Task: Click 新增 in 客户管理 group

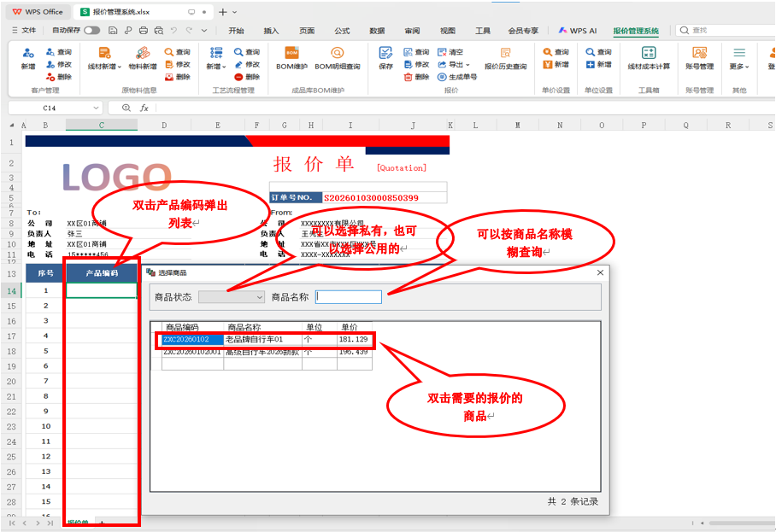Action: [x=28, y=58]
